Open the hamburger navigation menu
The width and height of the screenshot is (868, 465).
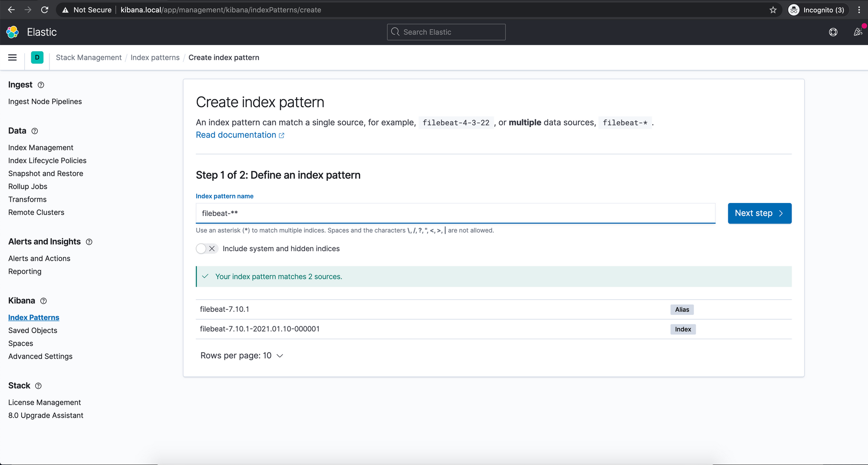tap(13, 57)
